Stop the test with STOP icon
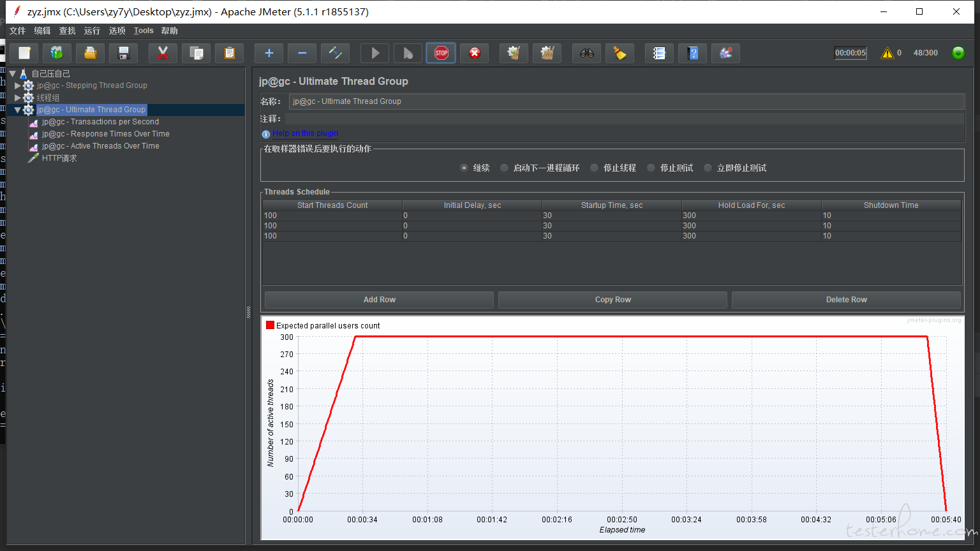This screenshot has width=980, height=551. (x=442, y=53)
